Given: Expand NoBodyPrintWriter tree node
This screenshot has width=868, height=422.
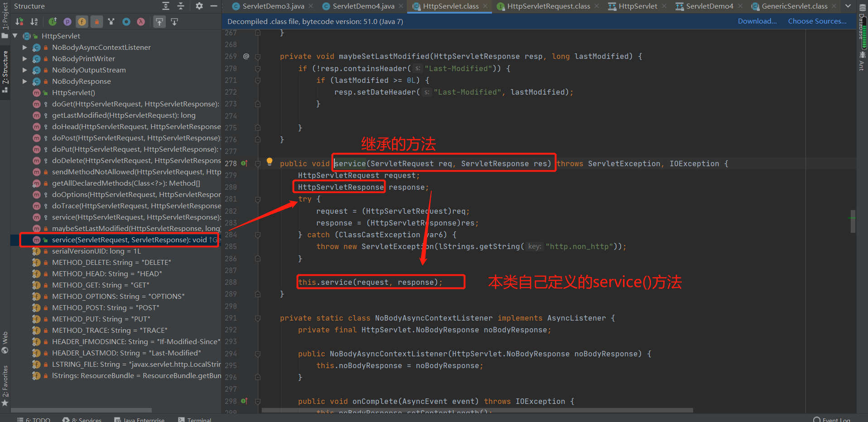Looking at the screenshot, I should (x=25, y=58).
